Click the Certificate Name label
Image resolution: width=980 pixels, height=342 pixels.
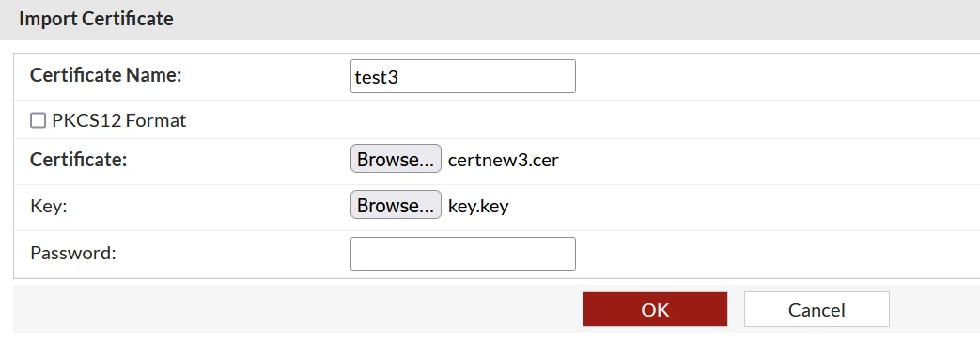pyautogui.click(x=105, y=75)
